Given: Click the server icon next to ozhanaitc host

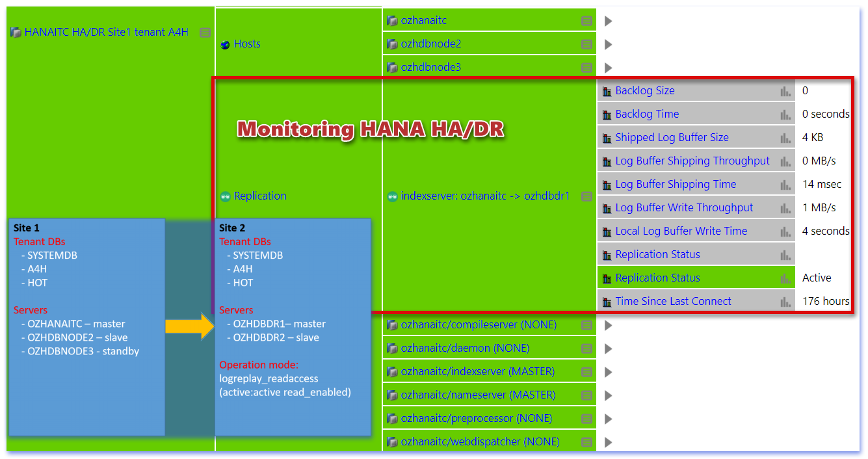Looking at the screenshot, I should 393,20.
